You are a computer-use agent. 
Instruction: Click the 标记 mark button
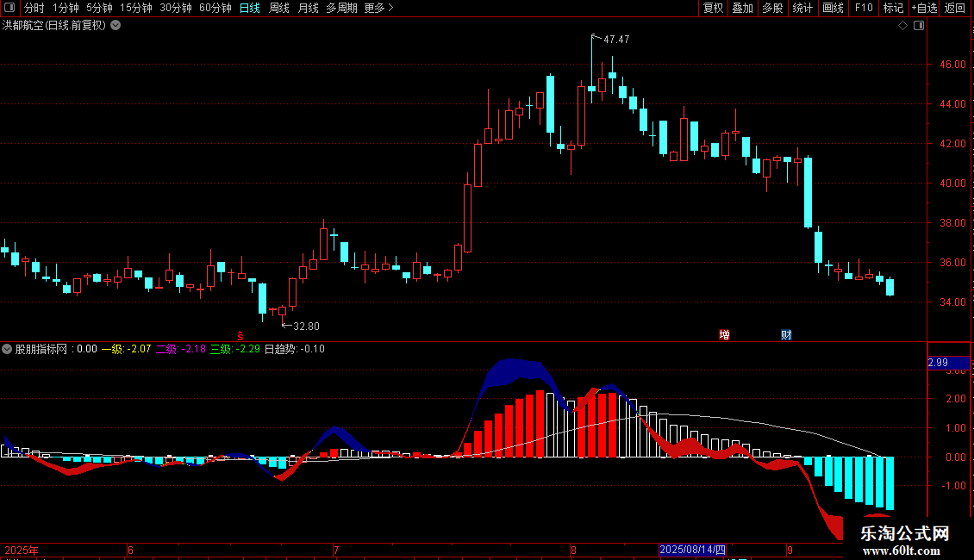point(893,8)
